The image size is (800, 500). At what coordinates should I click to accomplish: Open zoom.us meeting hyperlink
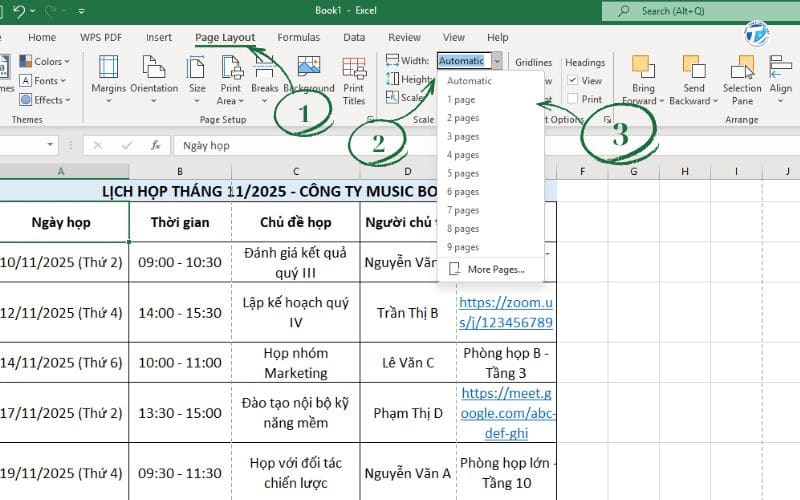[x=506, y=312]
